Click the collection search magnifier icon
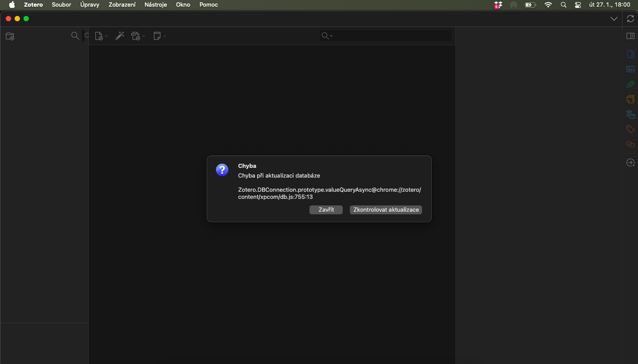638x364 pixels. tap(75, 36)
